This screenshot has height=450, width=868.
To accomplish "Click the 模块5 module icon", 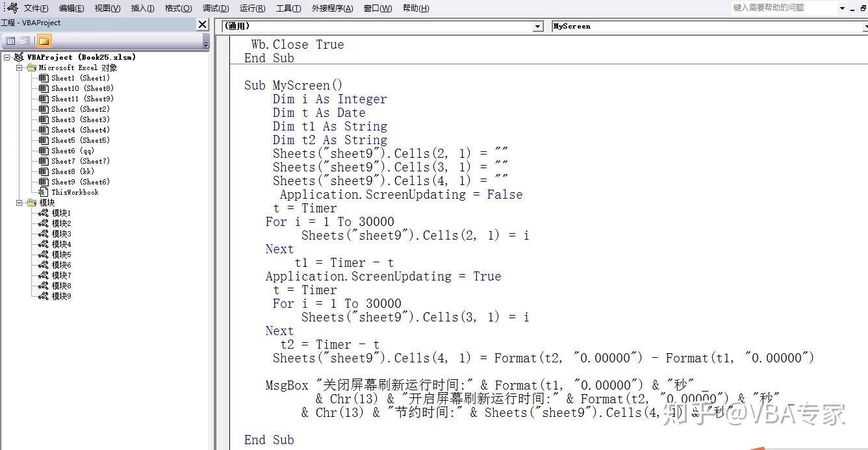I will coord(44,255).
